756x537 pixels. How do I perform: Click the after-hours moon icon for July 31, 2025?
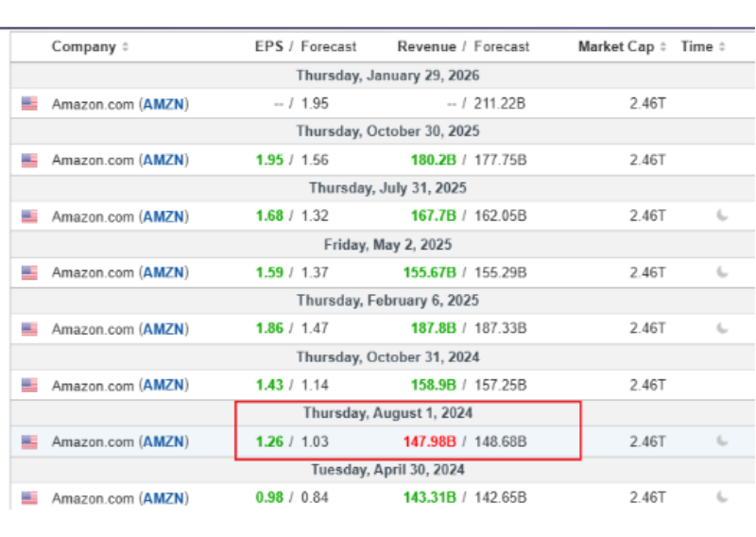click(x=722, y=216)
